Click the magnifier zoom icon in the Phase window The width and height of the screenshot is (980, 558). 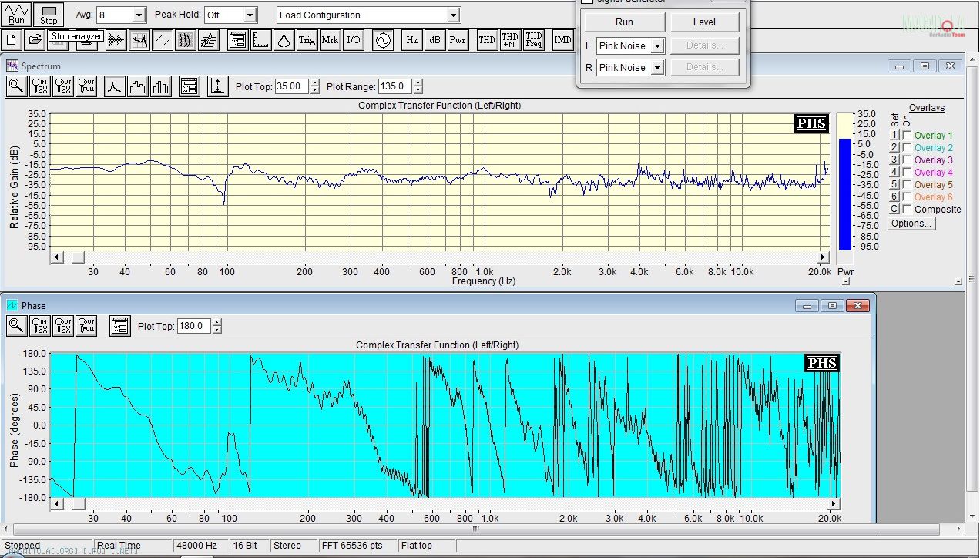16,326
